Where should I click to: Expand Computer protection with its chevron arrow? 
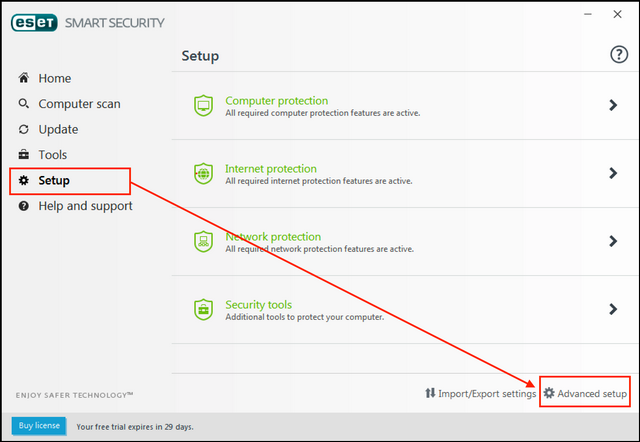pos(613,105)
